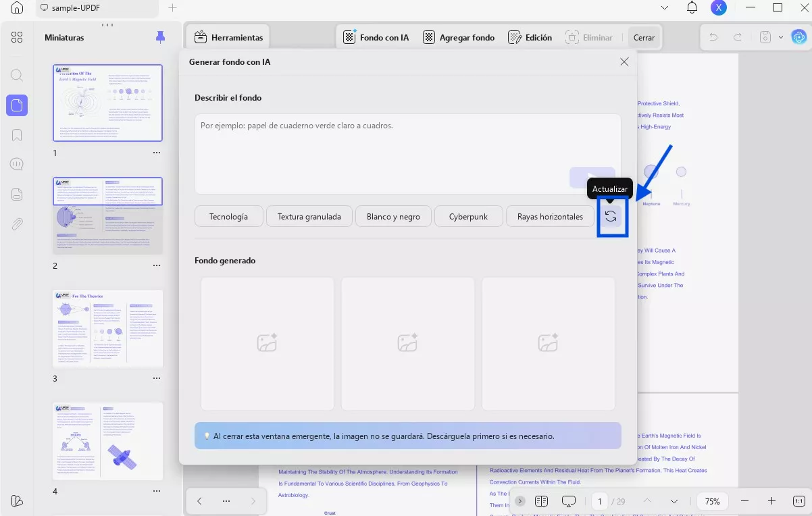
Task: Open more options for page 2 thumbnail
Action: 157,266
